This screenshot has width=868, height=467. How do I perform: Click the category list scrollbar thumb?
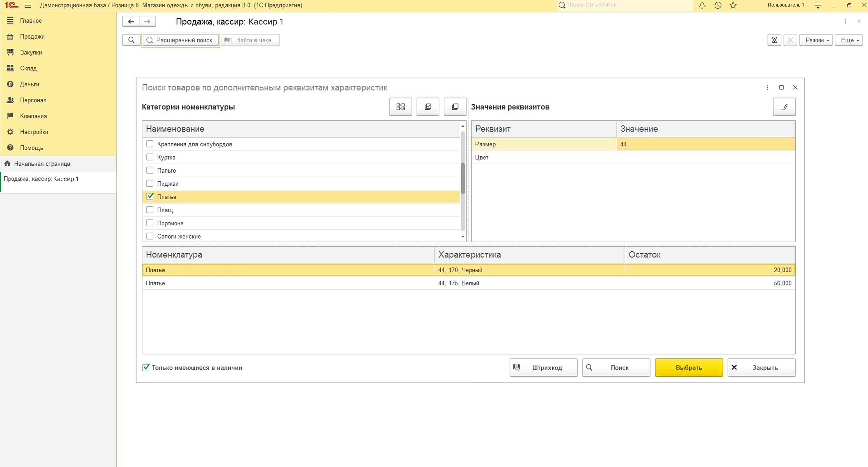[x=463, y=178]
